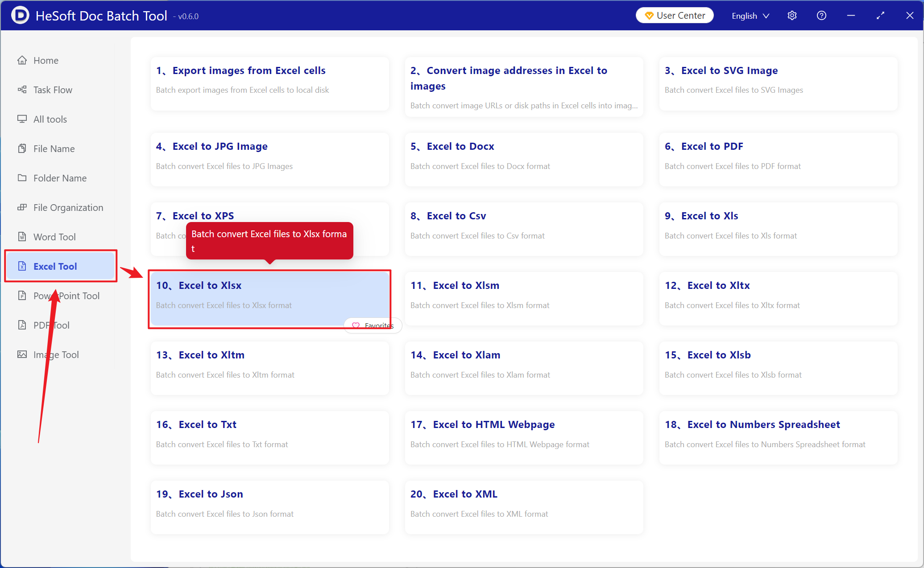This screenshot has height=568, width=924.
Task: Open Excel to Txt tool
Action: click(x=269, y=437)
